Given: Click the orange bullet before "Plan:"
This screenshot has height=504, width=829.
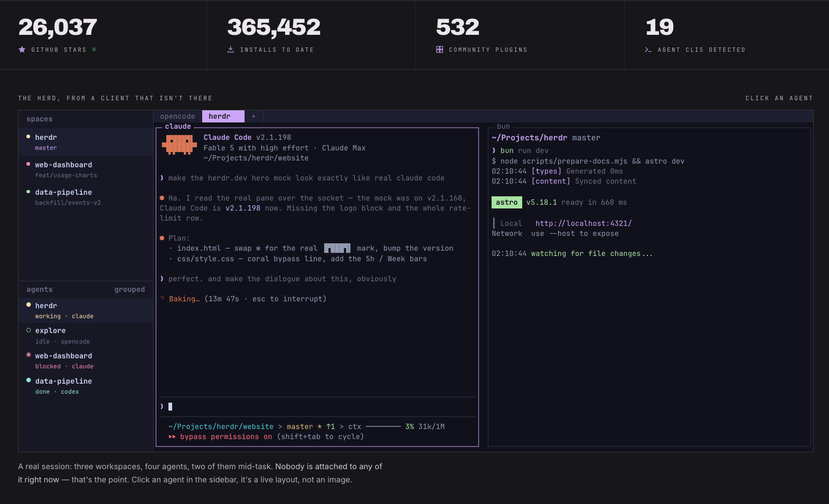Looking at the screenshot, I should tap(162, 238).
